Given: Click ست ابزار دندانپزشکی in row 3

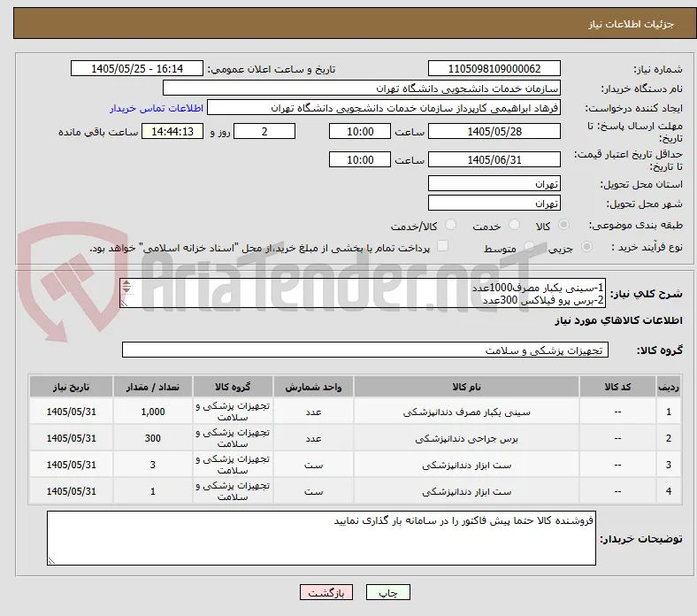Looking at the screenshot, I should (466, 465).
